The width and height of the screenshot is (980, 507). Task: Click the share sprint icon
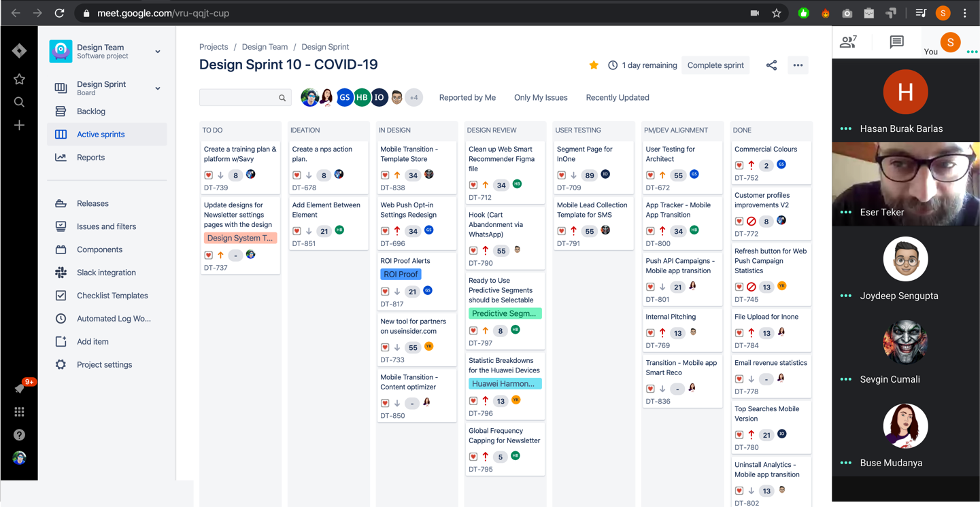[x=771, y=65]
